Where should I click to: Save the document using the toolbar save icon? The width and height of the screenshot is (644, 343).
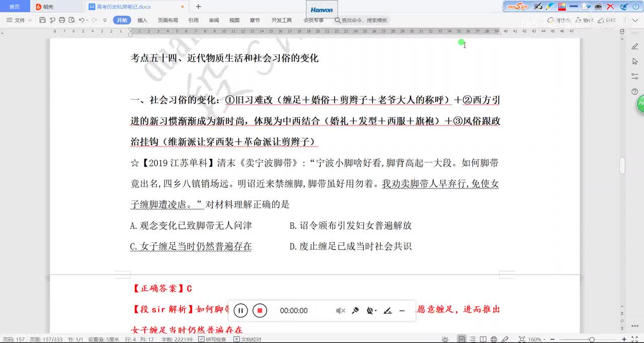pyautogui.click(x=42, y=20)
